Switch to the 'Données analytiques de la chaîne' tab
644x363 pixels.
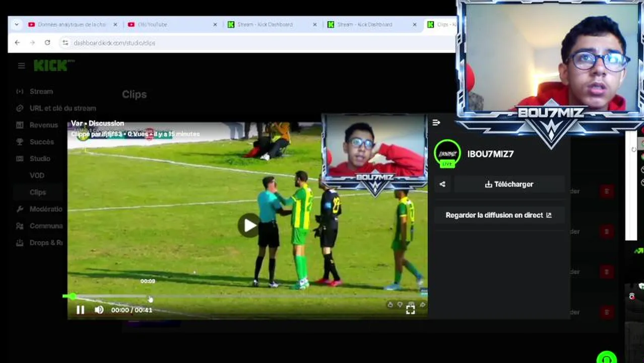pyautogui.click(x=72, y=24)
